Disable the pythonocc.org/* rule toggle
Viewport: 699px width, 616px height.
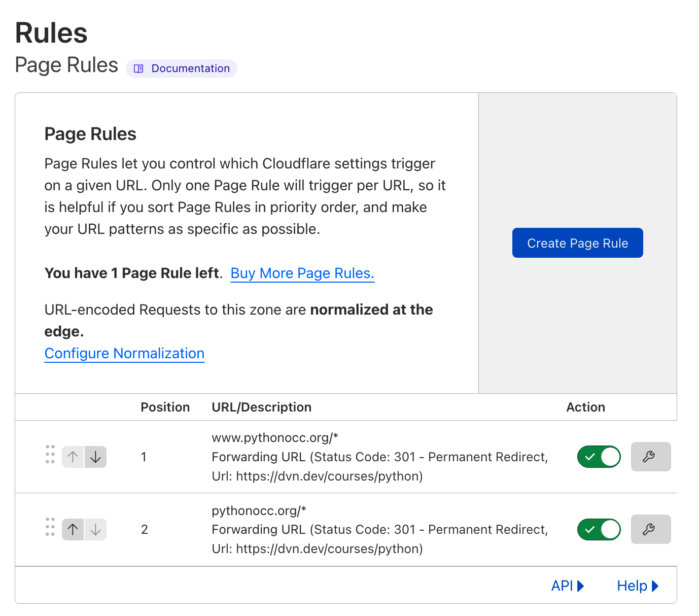(x=599, y=529)
